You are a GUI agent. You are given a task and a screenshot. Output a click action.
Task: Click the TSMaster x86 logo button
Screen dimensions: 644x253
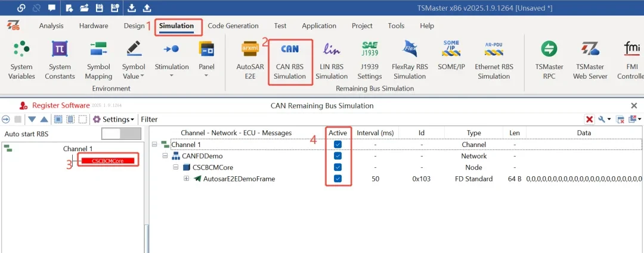pyautogui.click(x=14, y=26)
